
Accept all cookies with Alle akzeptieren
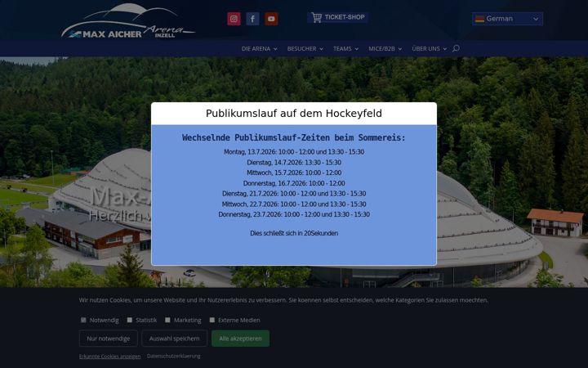pos(240,339)
